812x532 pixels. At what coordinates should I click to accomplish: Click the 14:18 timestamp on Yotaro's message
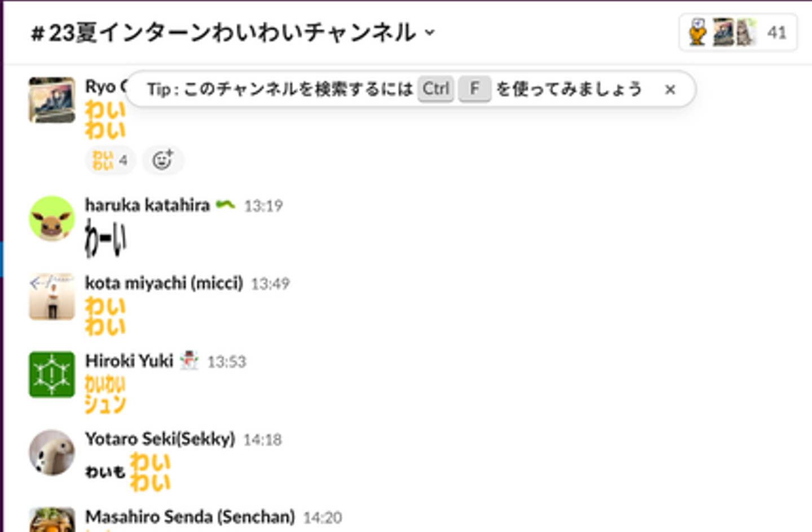[x=262, y=440]
